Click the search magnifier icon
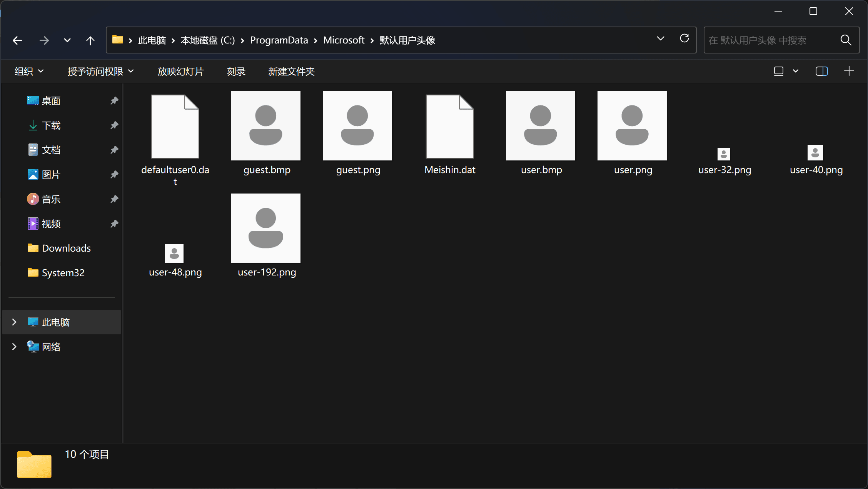Image resolution: width=868 pixels, height=489 pixels. point(846,40)
